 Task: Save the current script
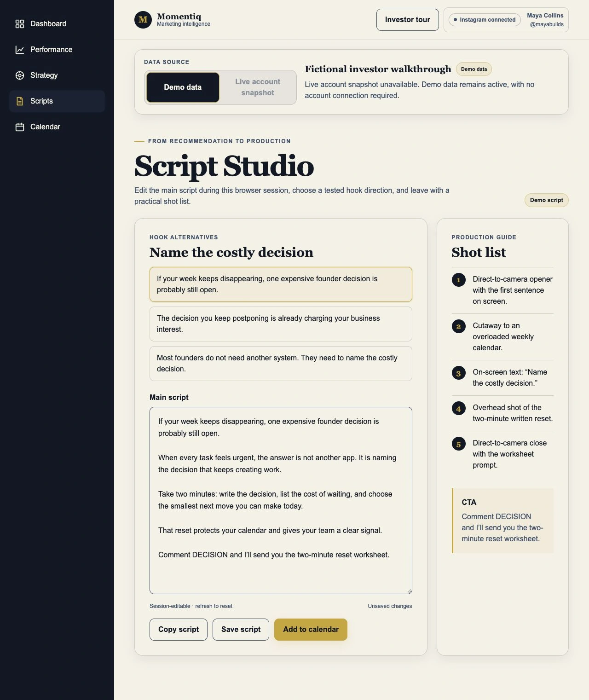241,630
